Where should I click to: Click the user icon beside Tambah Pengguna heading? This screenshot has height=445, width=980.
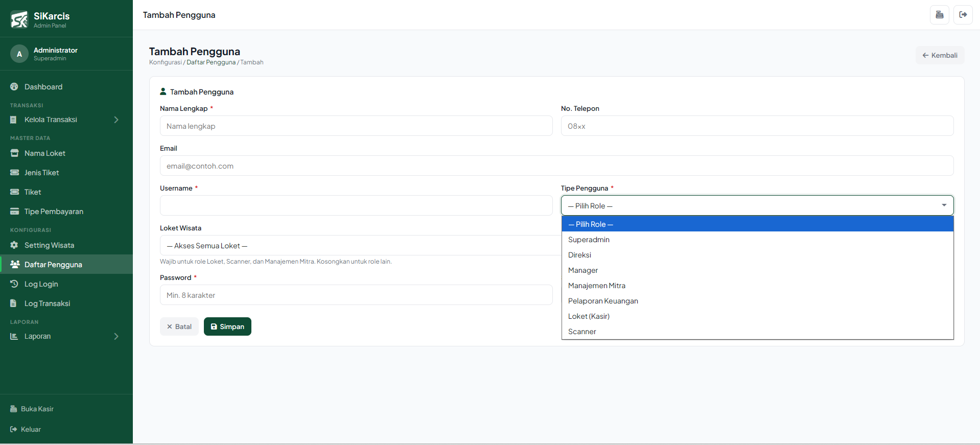pyautogui.click(x=163, y=91)
